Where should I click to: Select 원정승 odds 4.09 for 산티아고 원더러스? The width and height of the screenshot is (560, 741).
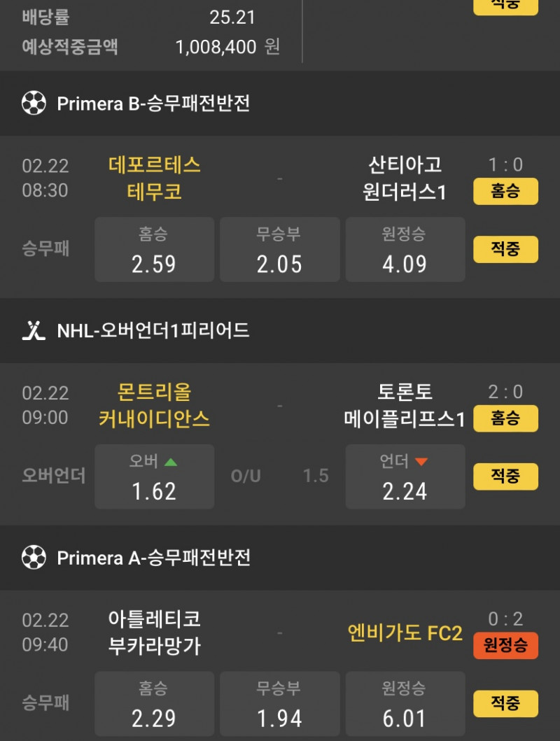pyautogui.click(x=405, y=250)
